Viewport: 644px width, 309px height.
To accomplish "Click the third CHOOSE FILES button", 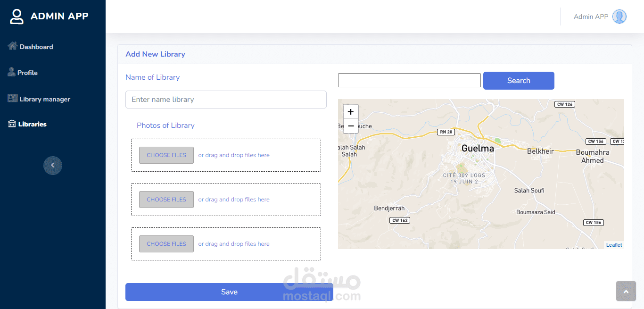I will [166, 244].
